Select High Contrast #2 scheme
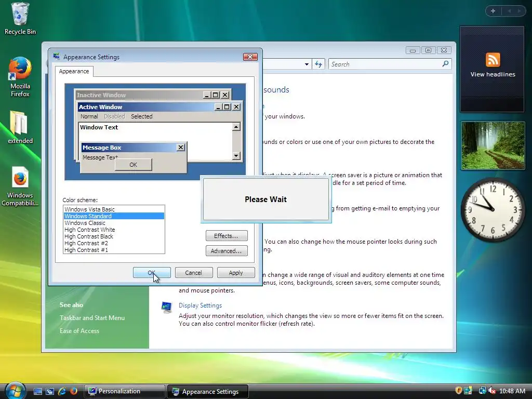Viewport: 532px width, 399px height. click(114, 243)
